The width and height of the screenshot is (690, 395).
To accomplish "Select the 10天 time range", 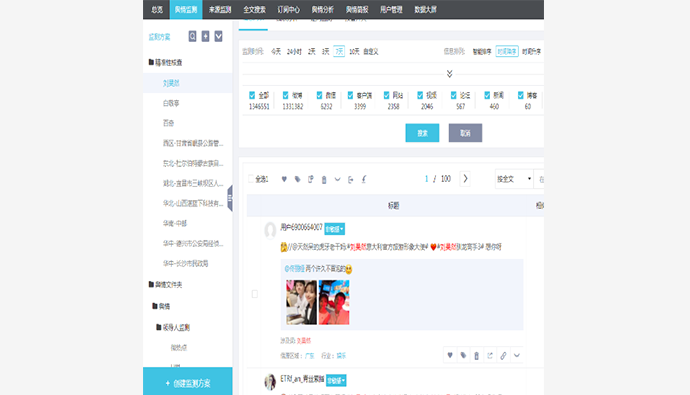I will point(354,51).
